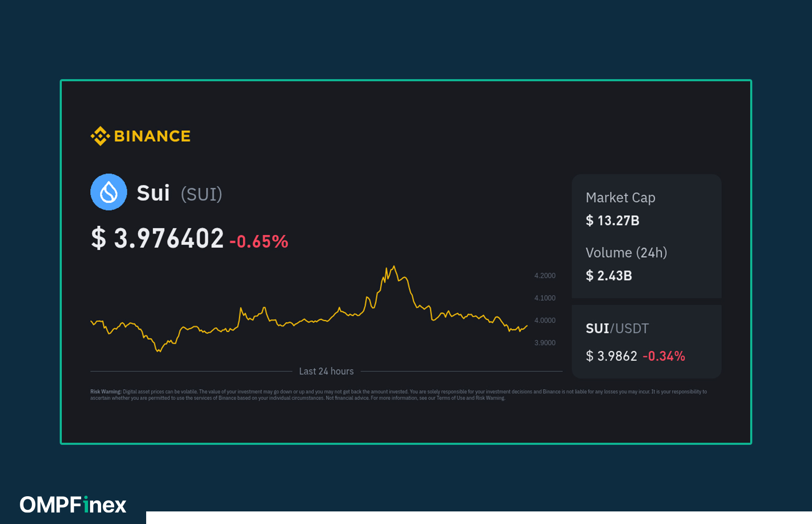Image resolution: width=812 pixels, height=524 pixels.
Task: Click the price $ 3.976402
Action: click(157, 238)
